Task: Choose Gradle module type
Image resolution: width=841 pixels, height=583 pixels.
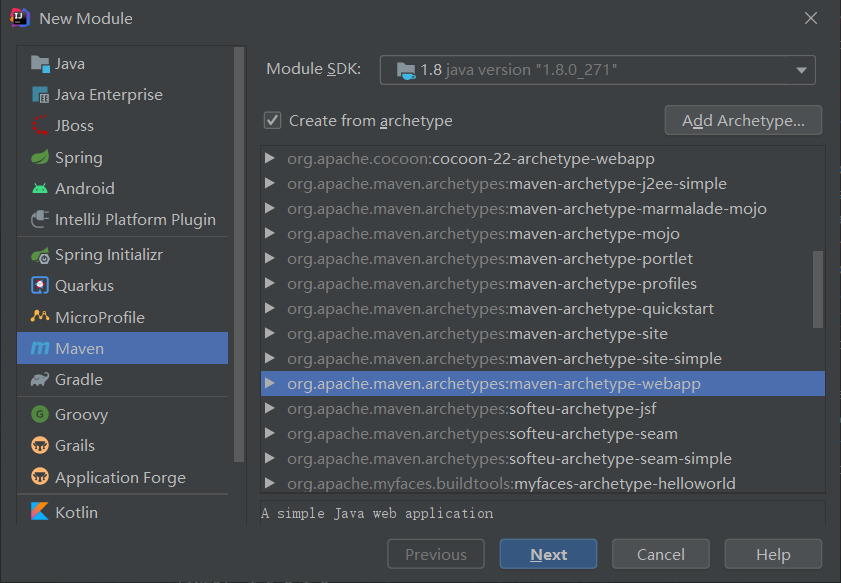Action: coord(122,380)
